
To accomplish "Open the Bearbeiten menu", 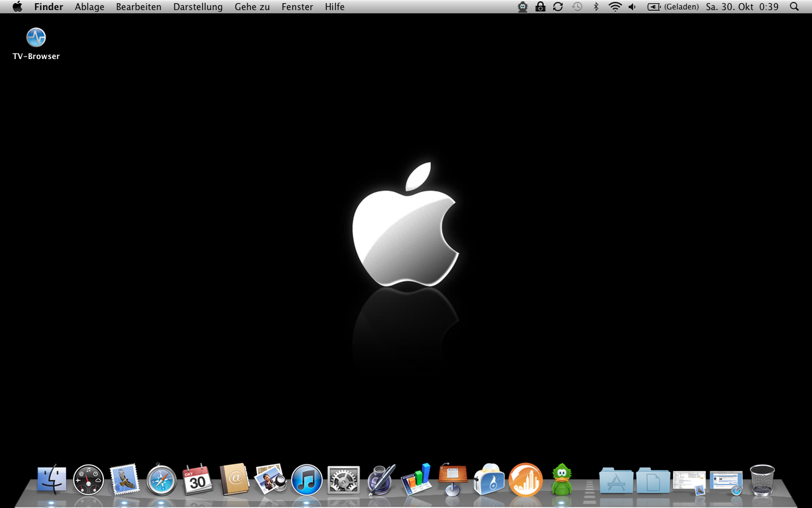I will tap(139, 7).
